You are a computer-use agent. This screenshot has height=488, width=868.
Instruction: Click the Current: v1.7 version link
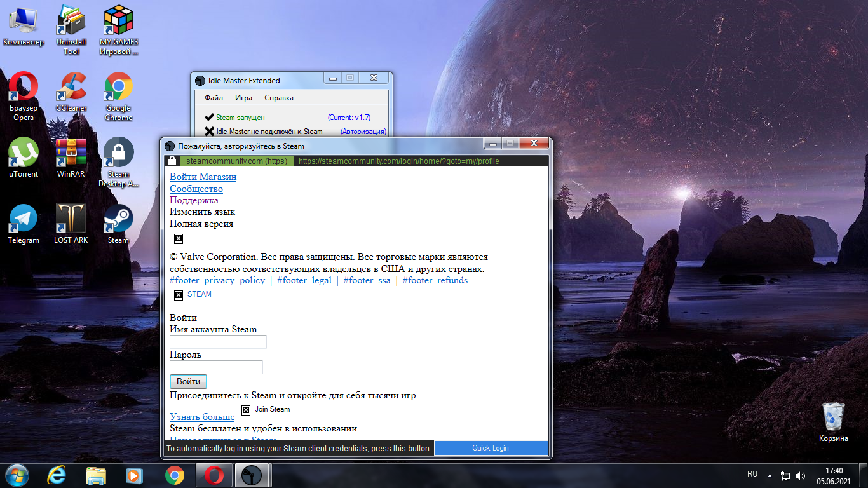[x=349, y=118]
